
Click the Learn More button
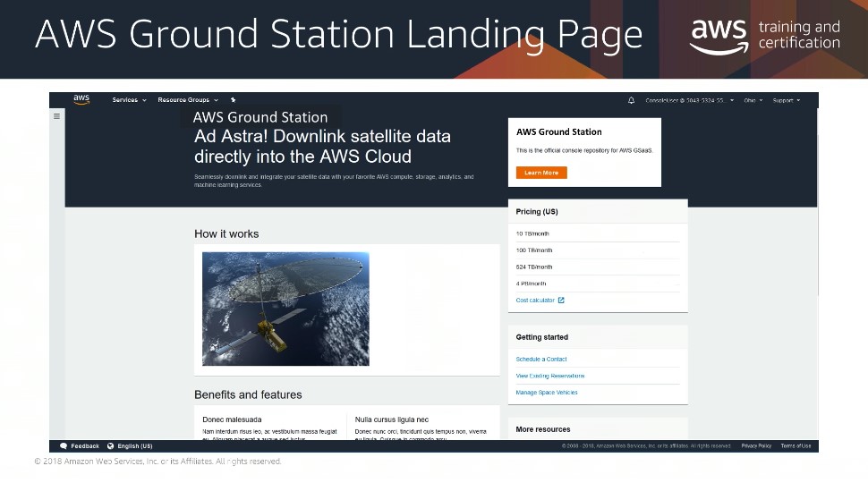[x=541, y=173]
